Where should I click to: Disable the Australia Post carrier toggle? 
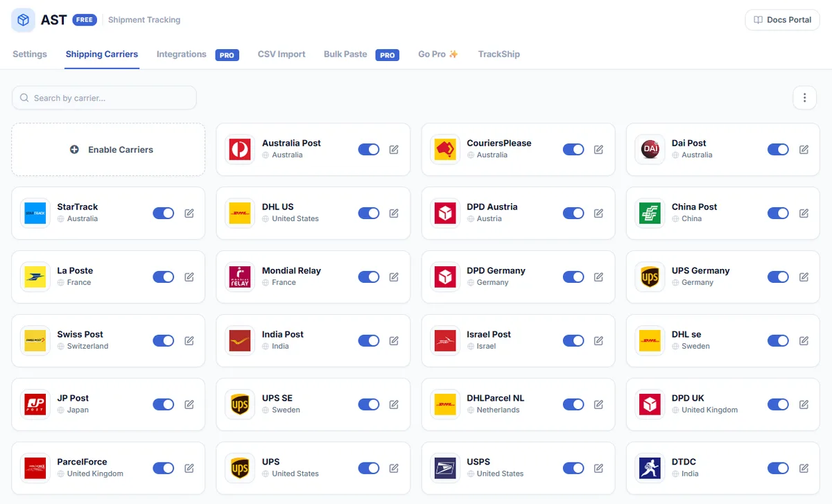pyautogui.click(x=369, y=149)
